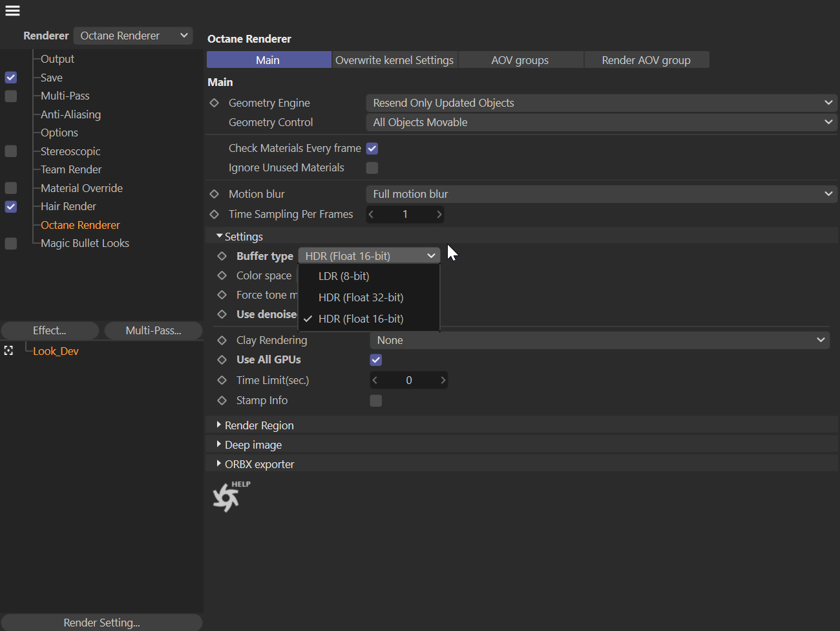This screenshot has width=840, height=631.
Task: Switch to the Main tab
Action: (269, 60)
